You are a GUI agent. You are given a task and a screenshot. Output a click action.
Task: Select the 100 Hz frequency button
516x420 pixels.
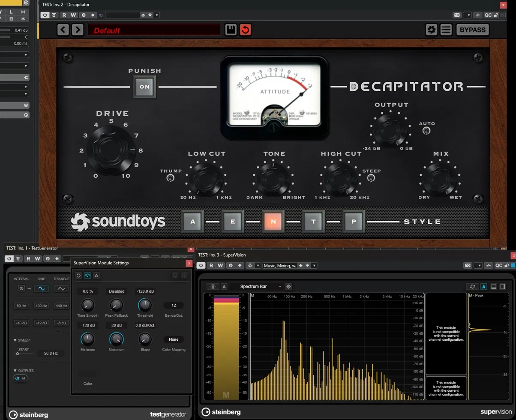[x=42, y=306]
